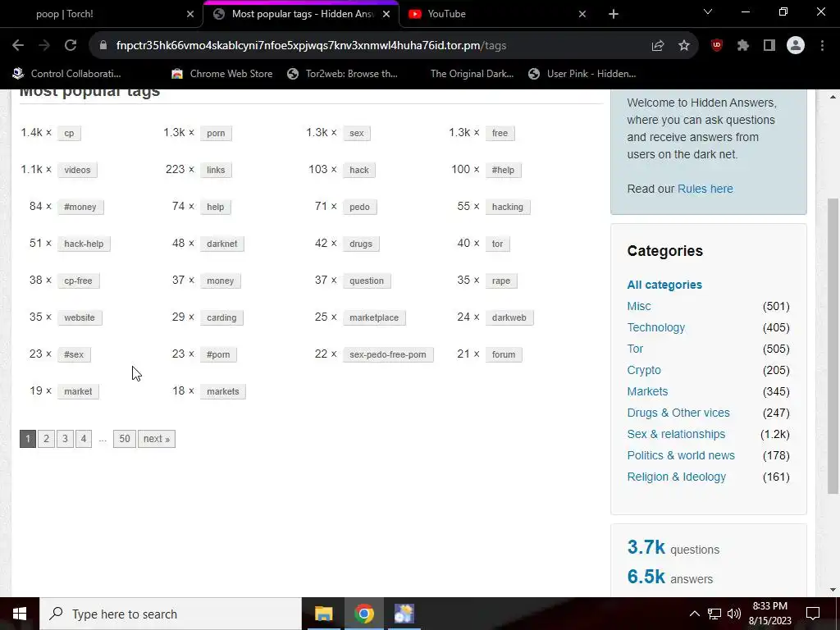The width and height of the screenshot is (840, 630).
Task: Select the Most popular tags tab
Action: click(301, 14)
